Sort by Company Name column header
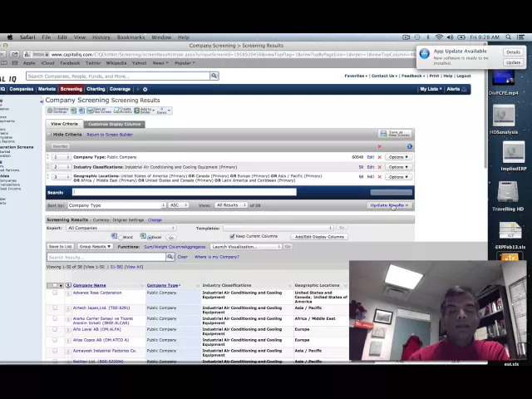 (89, 285)
